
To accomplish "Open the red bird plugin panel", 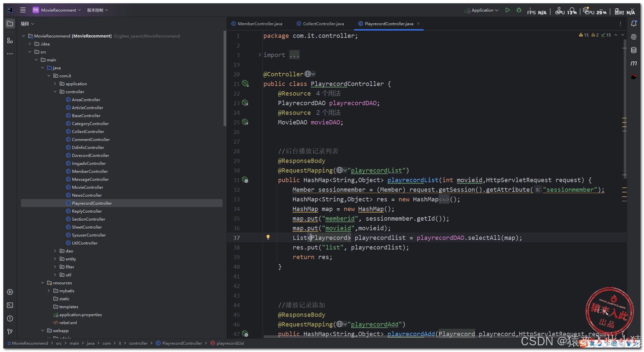I will (634, 77).
